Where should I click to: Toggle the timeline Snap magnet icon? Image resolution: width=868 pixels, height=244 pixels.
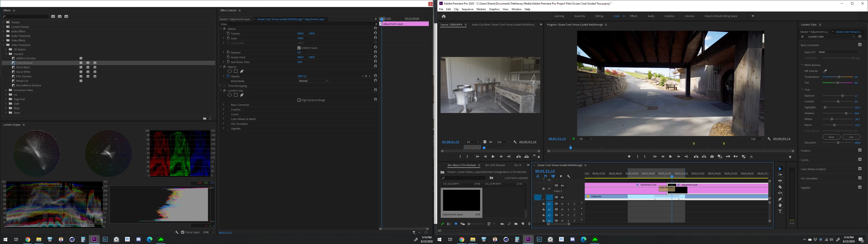pyautogui.click(x=545, y=176)
